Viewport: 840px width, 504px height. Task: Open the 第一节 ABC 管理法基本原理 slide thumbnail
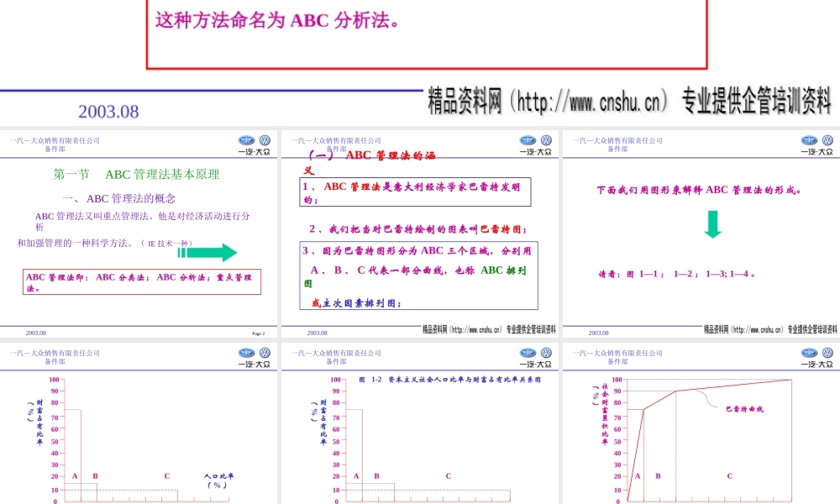point(139,234)
